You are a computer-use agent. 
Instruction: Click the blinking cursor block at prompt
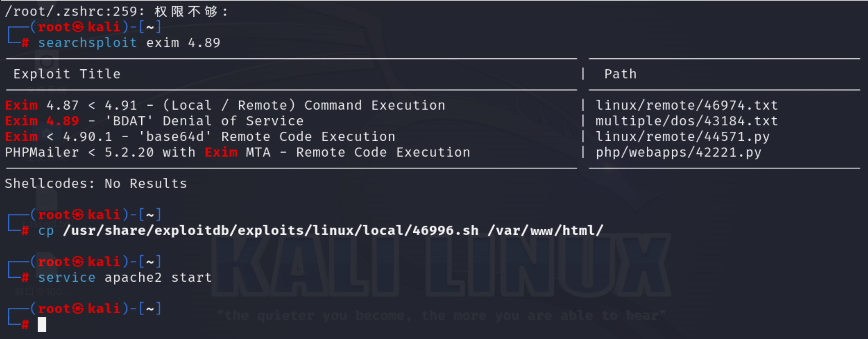click(42, 324)
